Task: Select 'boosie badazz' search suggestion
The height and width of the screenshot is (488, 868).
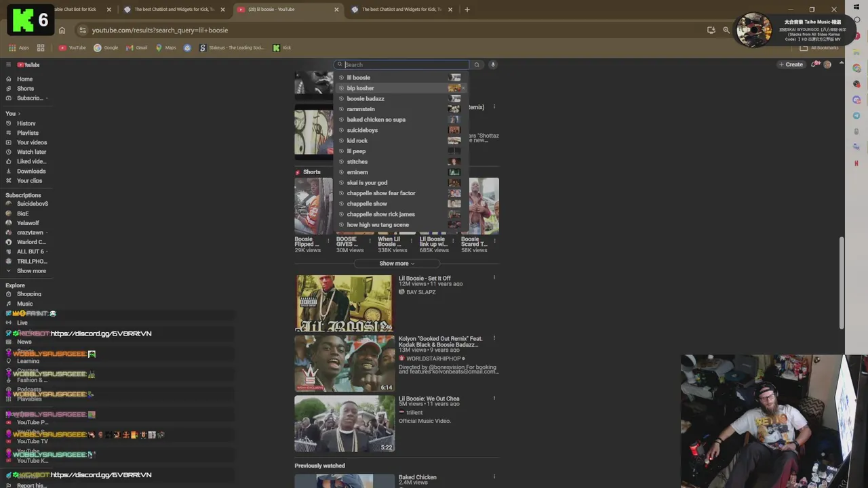Action: [x=400, y=99]
